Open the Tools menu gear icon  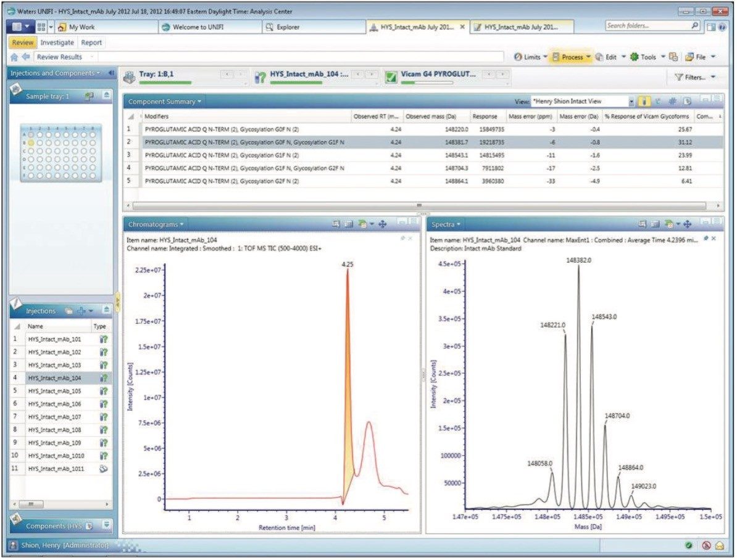(635, 57)
